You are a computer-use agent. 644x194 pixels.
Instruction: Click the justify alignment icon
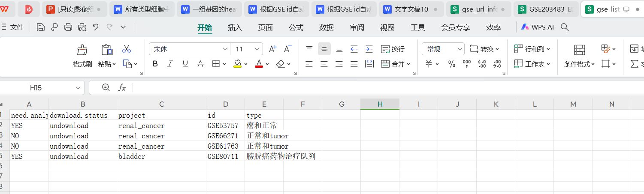(354, 64)
